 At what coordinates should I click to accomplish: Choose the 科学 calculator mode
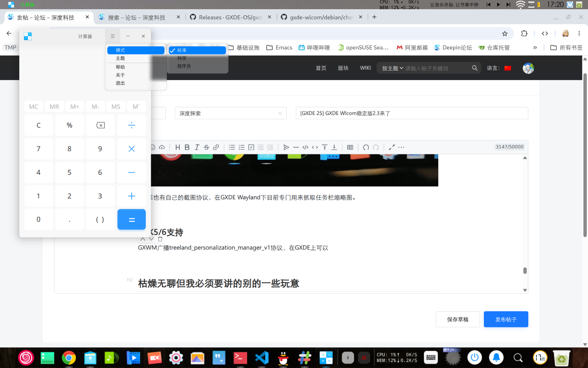197,58
